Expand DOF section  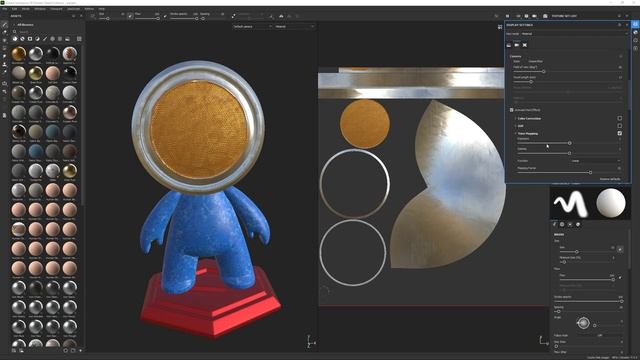(x=516, y=126)
